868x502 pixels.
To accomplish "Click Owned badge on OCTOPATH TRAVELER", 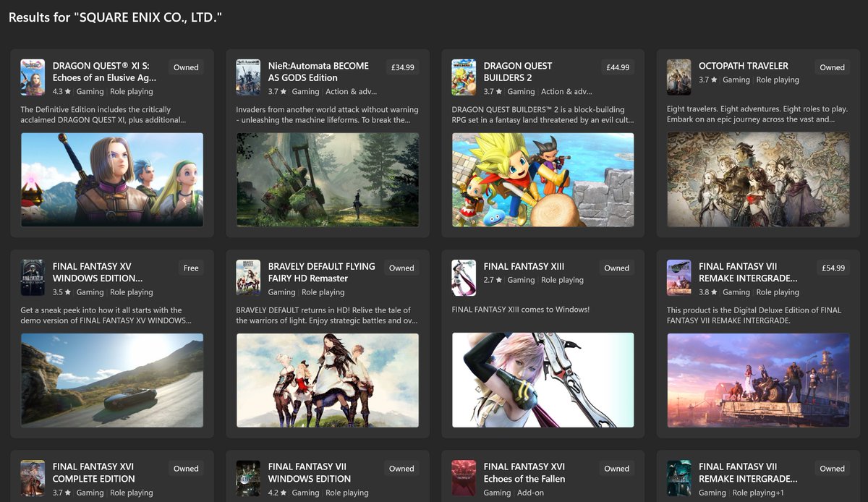I will 833,67.
